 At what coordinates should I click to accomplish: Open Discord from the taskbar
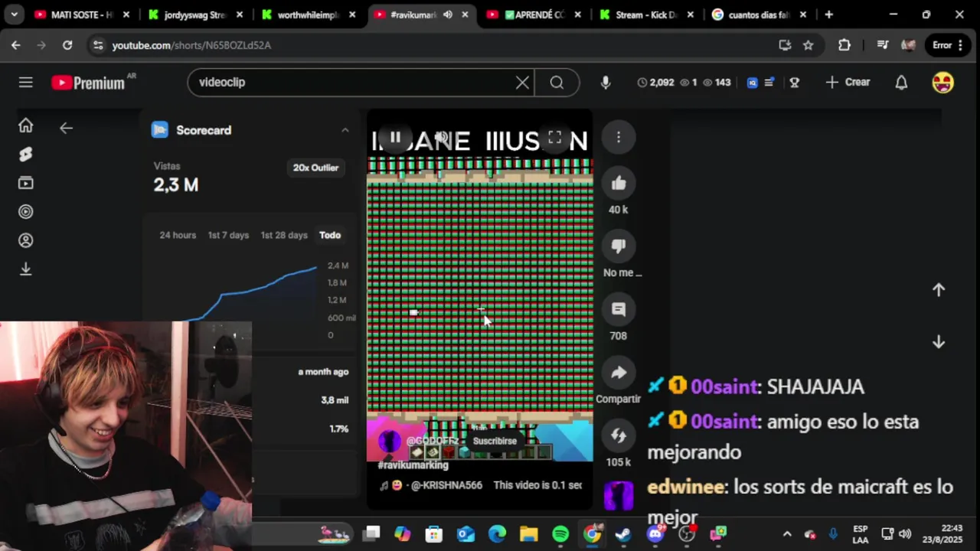655,534
